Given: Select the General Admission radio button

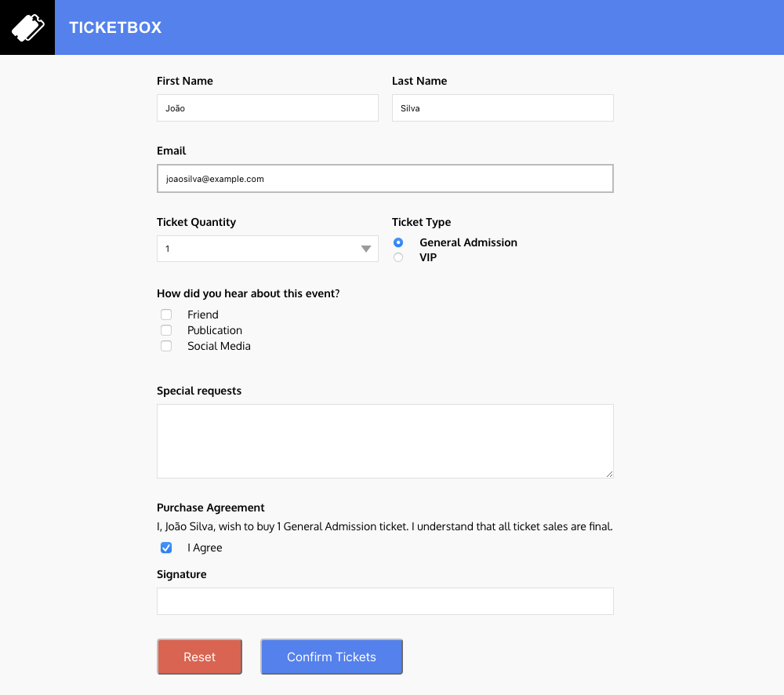Looking at the screenshot, I should [x=398, y=243].
